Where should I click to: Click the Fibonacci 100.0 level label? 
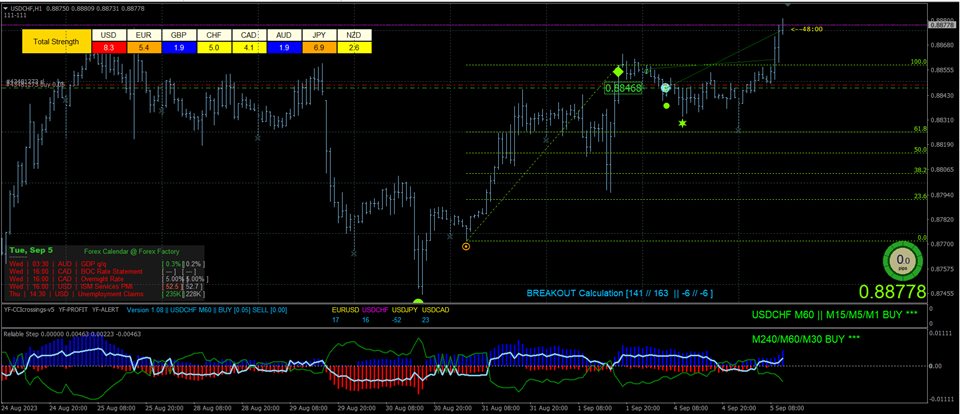tap(919, 62)
